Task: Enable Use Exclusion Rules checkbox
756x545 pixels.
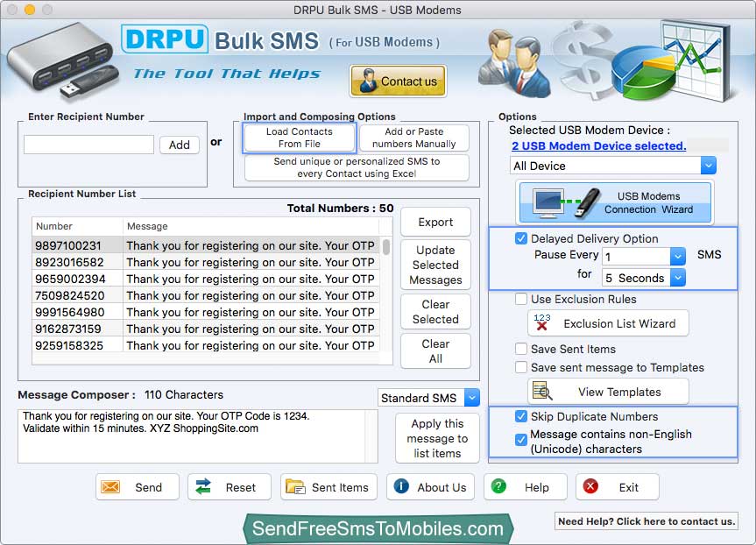Action: pos(520,299)
